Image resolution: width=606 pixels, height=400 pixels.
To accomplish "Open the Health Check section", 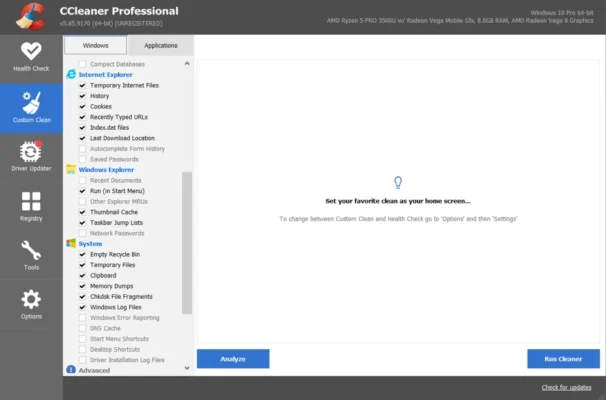I will pyautogui.click(x=30, y=55).
